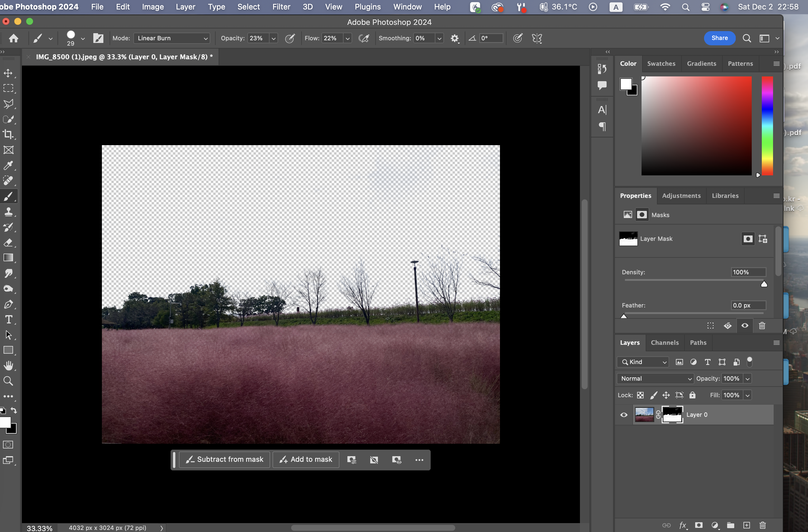Switch to the Channels tab
Viewport: 808px width, 532px height.
[x=664, y=342]
